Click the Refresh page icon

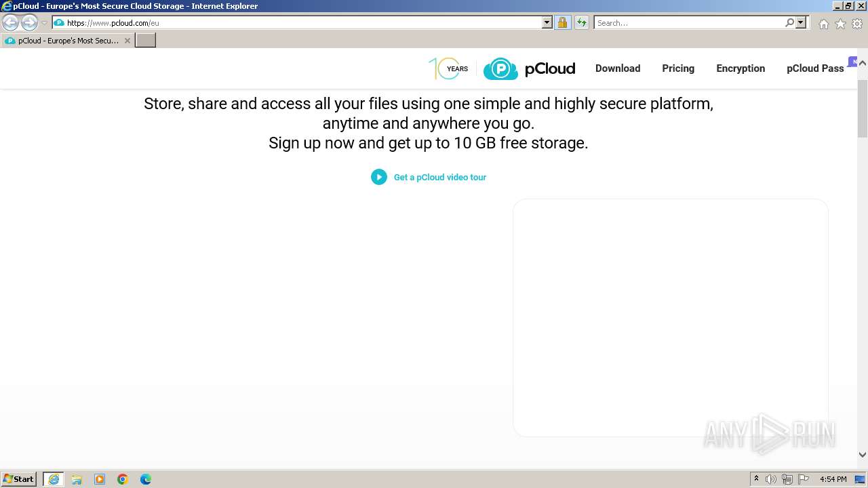coord(581,23)
